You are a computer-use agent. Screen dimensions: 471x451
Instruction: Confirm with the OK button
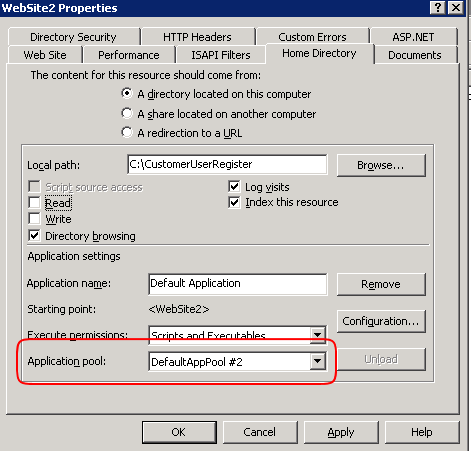(179, 432)
